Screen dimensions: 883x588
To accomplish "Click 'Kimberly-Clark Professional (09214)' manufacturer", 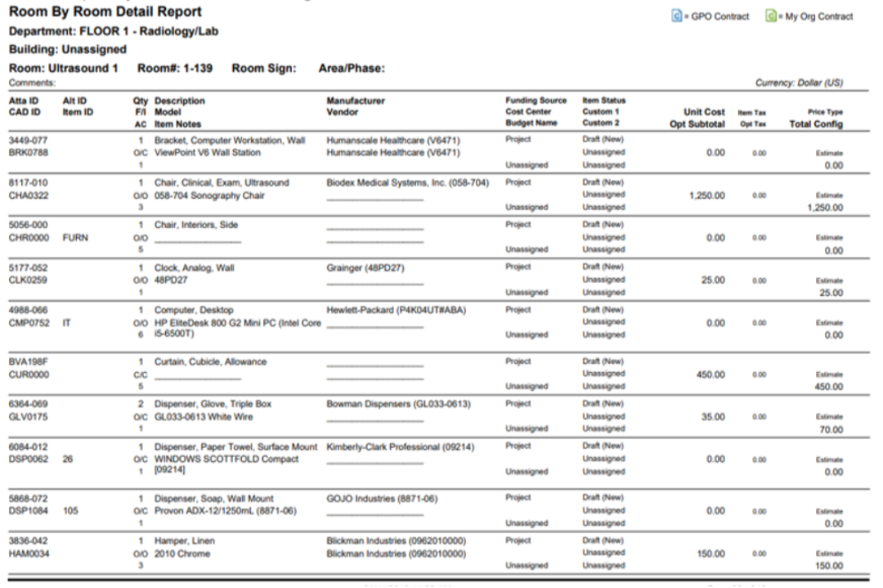I will (401, 447).
